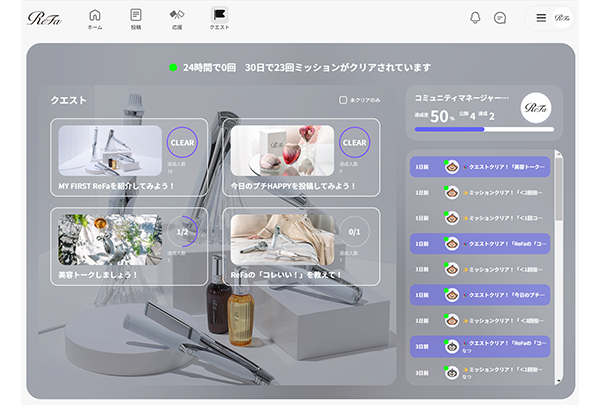Open ReFaの「コレいい！」quest thumbnail
The height and width of the screenshot is (405, 600).
pyautogui.click(x=282, y=240)
